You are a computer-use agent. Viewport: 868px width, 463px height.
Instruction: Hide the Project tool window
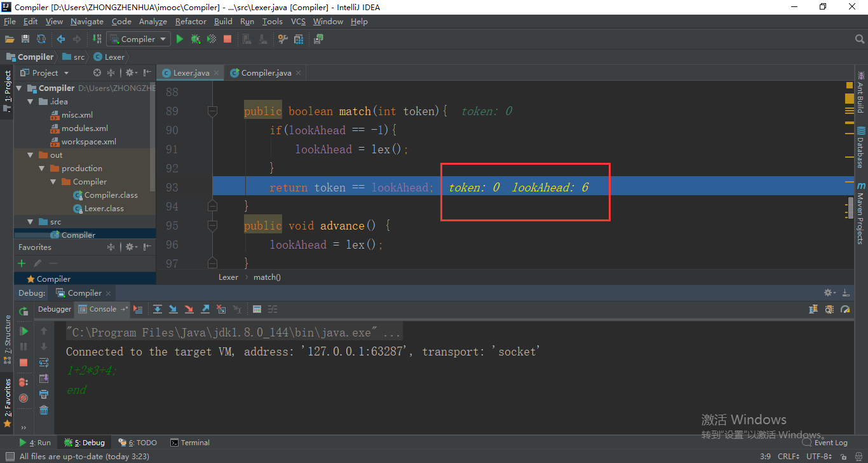147,73
